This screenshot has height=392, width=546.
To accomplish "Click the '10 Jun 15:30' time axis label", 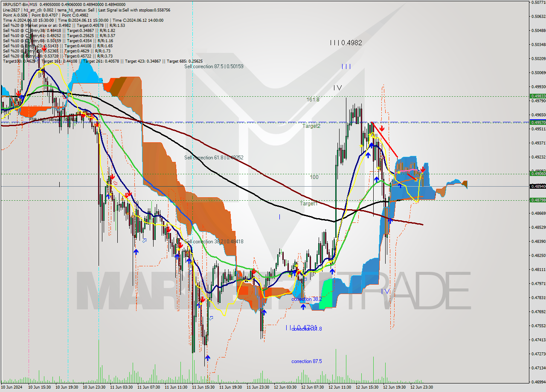I will [x=39, y=387].
